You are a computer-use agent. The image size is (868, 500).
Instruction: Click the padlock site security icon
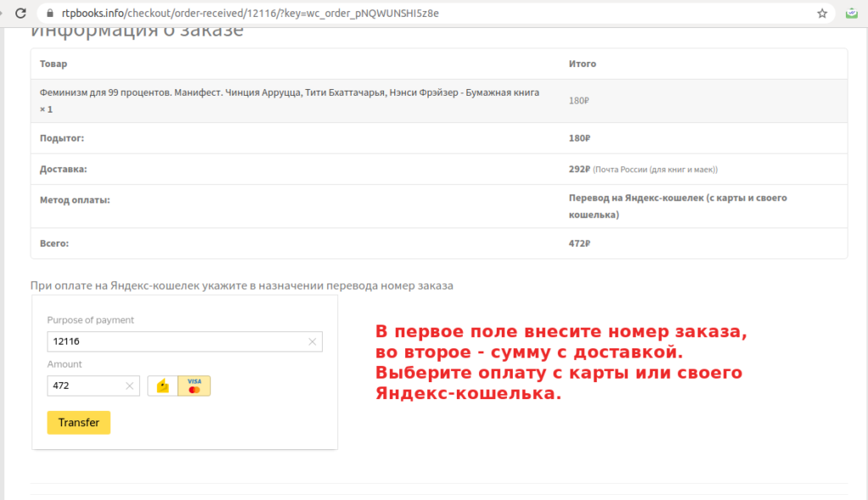pos(50,14)
